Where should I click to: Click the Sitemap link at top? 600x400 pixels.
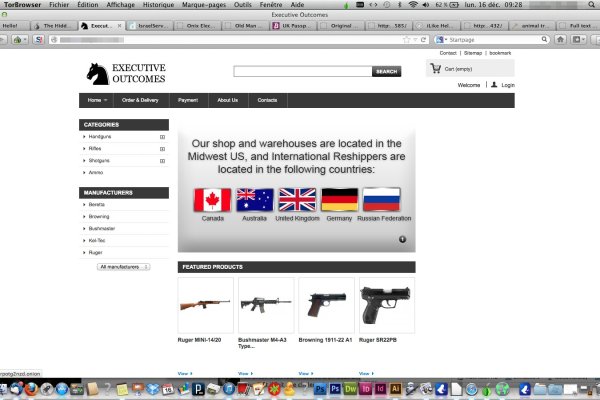pos(472,52)
